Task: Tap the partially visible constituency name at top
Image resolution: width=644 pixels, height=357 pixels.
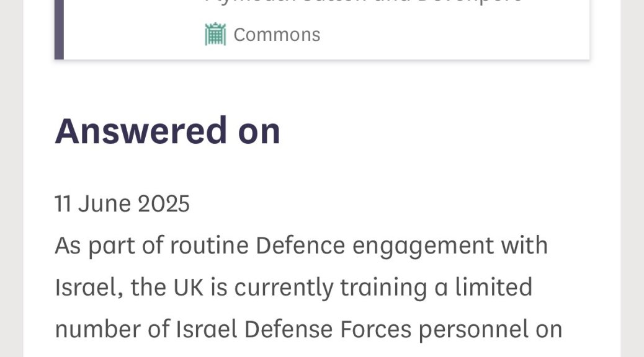Action: [x=363, y=2]
